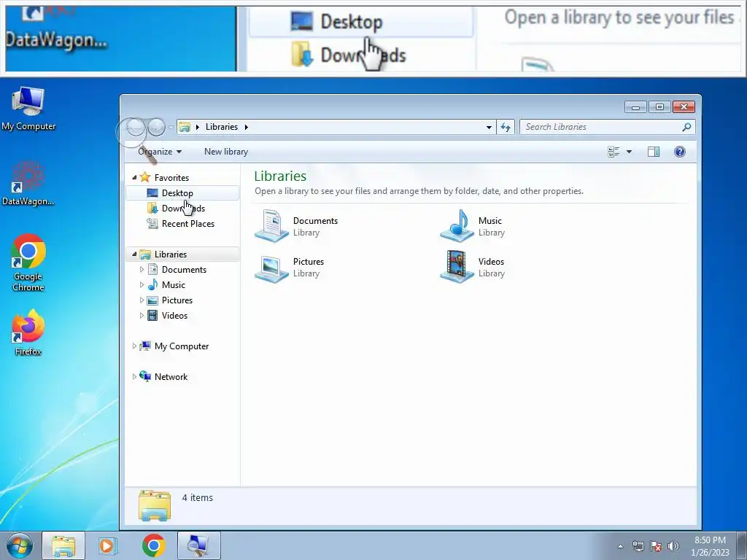The height and width of the screenshot is (560, 747).
Task: Select Desktop under Favorites
Action: [x=182, y=192]
